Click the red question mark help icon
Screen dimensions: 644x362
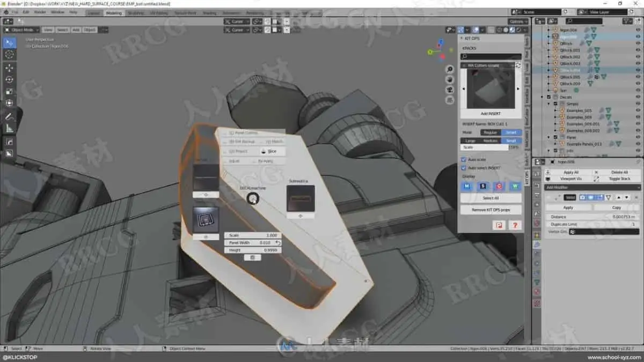tap(515, 225)
